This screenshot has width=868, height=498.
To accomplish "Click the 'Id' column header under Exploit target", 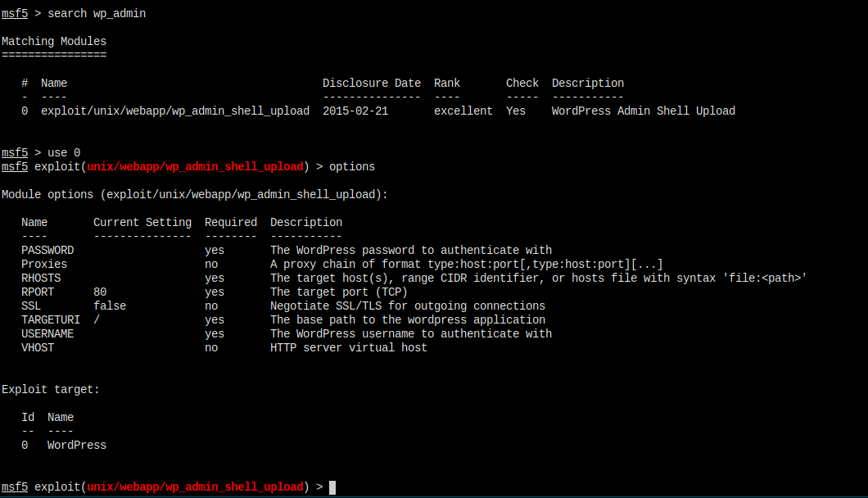I will (28, 417).
